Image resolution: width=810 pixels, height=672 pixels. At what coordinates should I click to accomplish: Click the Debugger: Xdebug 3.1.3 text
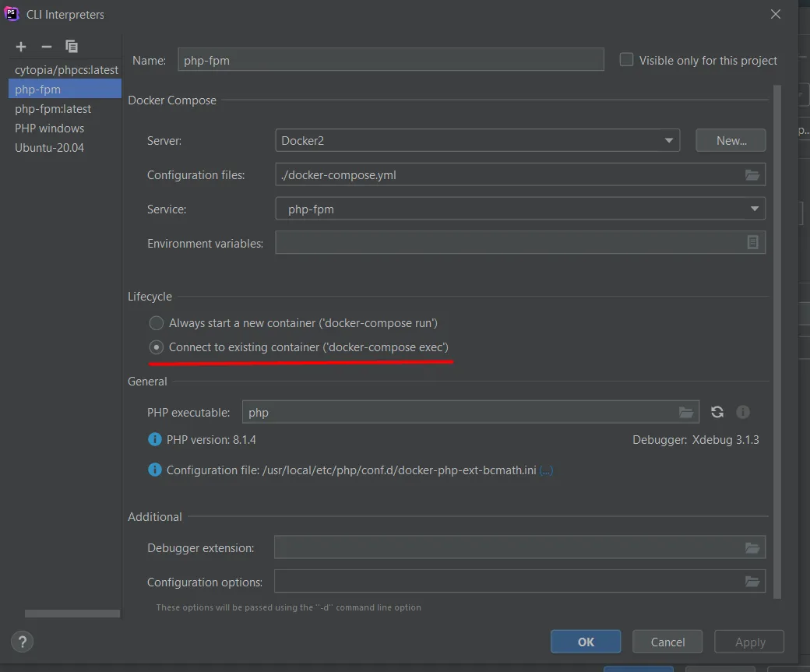696,440
